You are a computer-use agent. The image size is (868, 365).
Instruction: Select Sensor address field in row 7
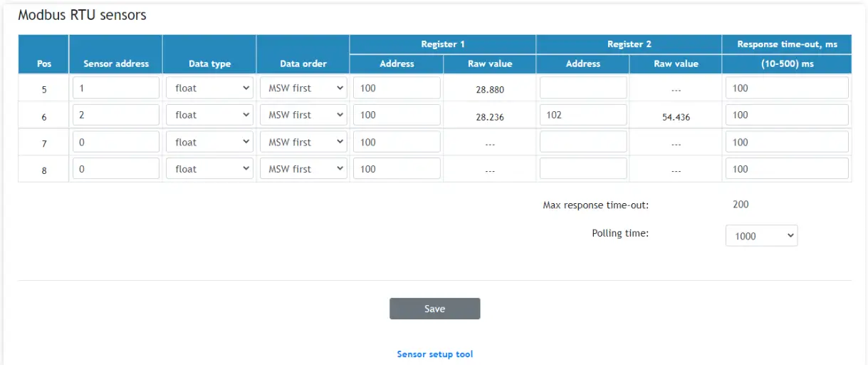[x=116, y=143]
